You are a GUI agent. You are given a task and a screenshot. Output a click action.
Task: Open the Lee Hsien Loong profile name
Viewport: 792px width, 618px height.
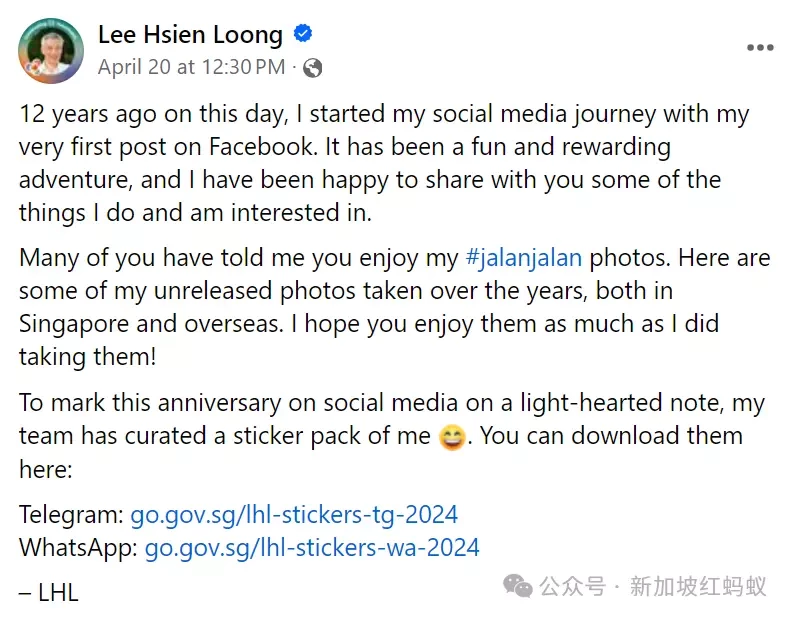pyautogui.click(x=190, y=34)
